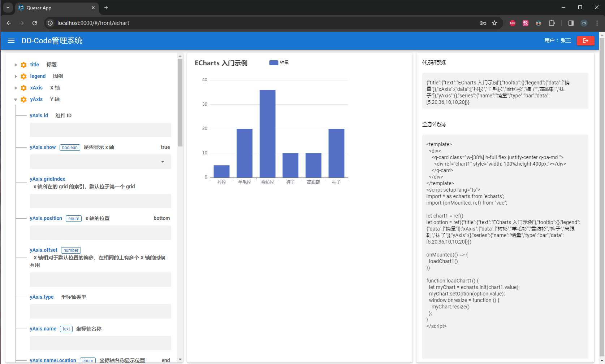Open a new browser tab
605x364 pixels.
[106, 8]
